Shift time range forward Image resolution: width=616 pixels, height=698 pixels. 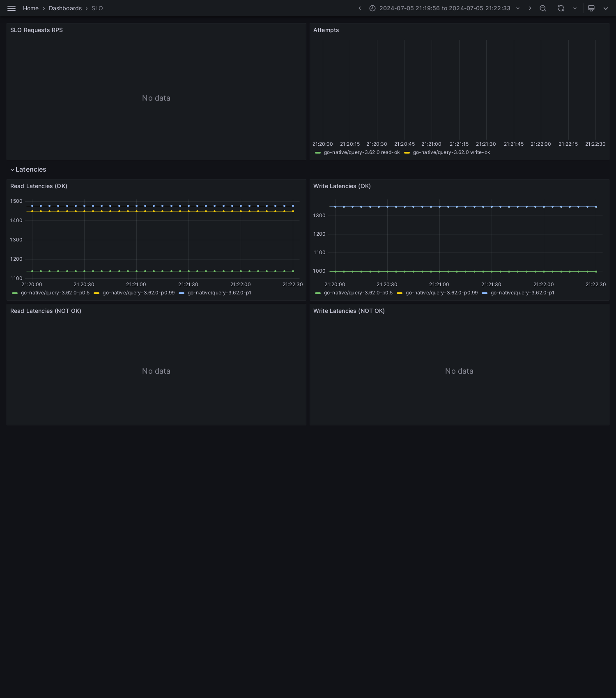[x=530, y=8]
